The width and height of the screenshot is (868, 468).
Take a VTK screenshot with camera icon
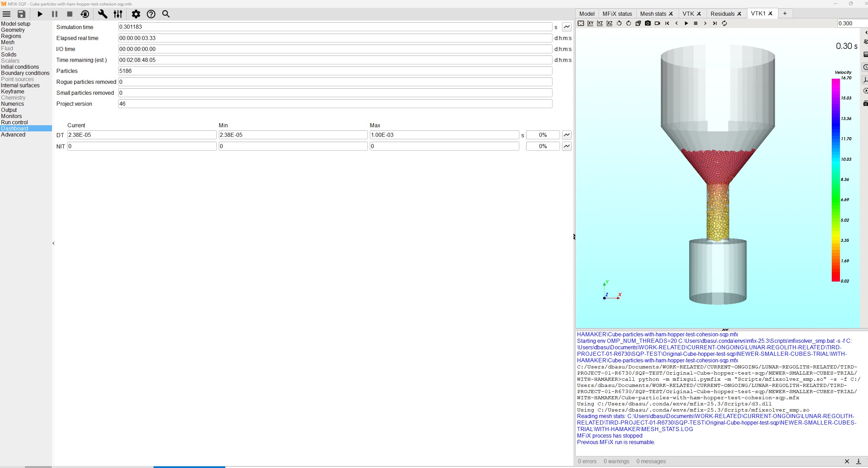[x=648, y=23]
